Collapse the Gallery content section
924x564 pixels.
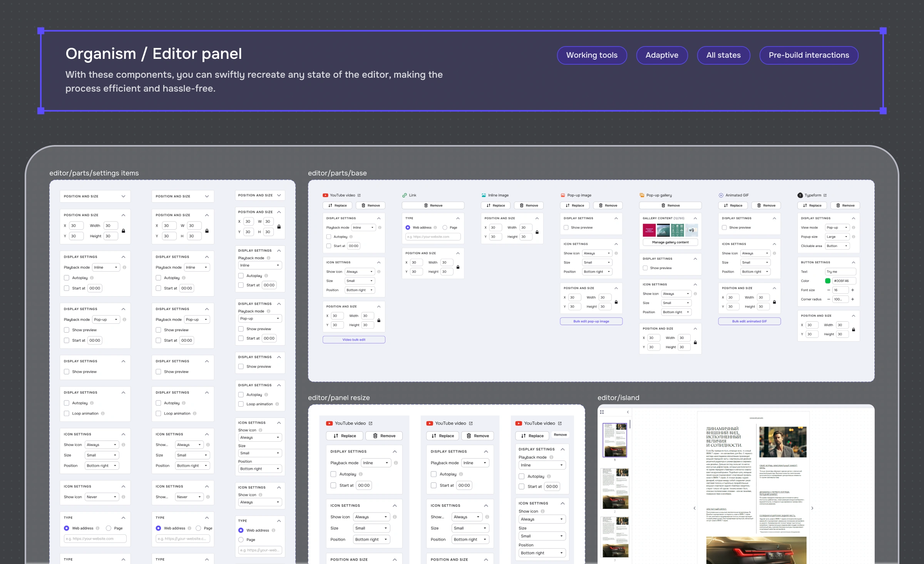click(x=695, y=219)
